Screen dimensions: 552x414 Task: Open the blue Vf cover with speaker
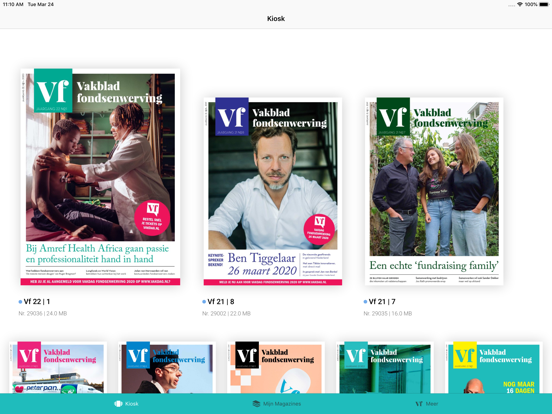pyautogui.click(x=167, y=367)
